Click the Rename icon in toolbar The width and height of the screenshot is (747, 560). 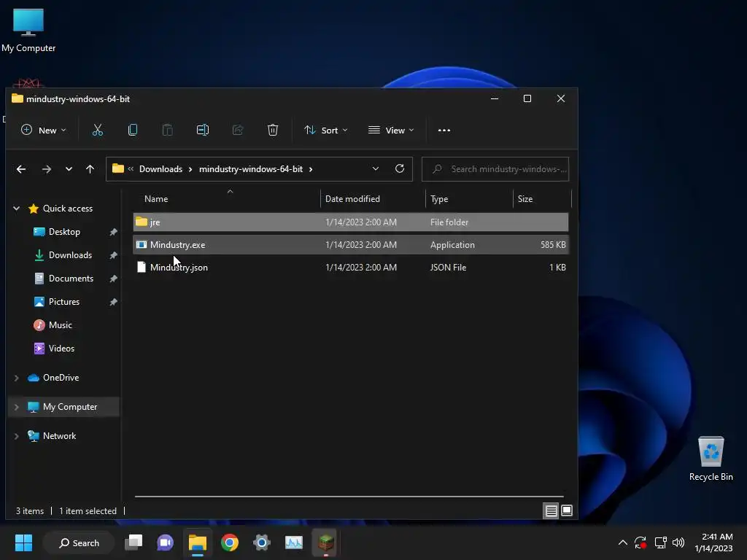(x=203, y=130)
